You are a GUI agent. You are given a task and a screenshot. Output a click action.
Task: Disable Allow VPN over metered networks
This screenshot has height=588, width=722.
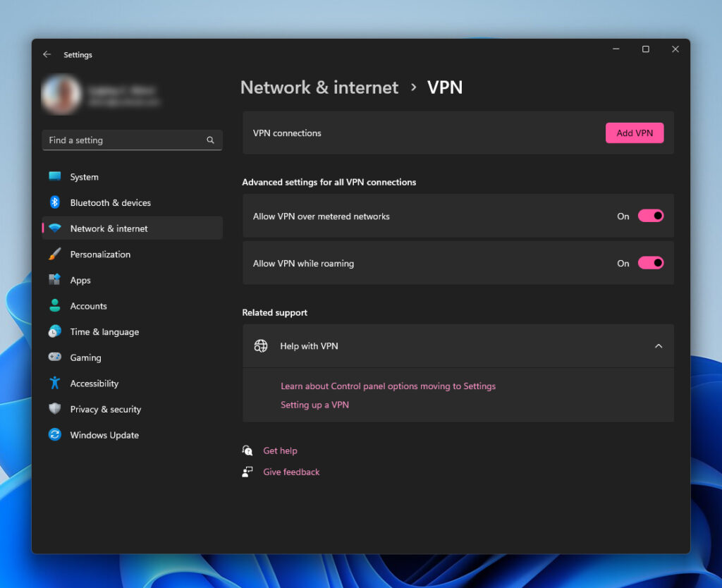[650, 216]
